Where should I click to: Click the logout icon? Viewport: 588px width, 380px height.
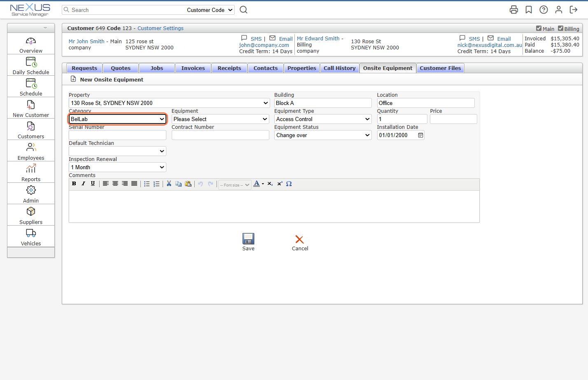[x=574, y=9]
